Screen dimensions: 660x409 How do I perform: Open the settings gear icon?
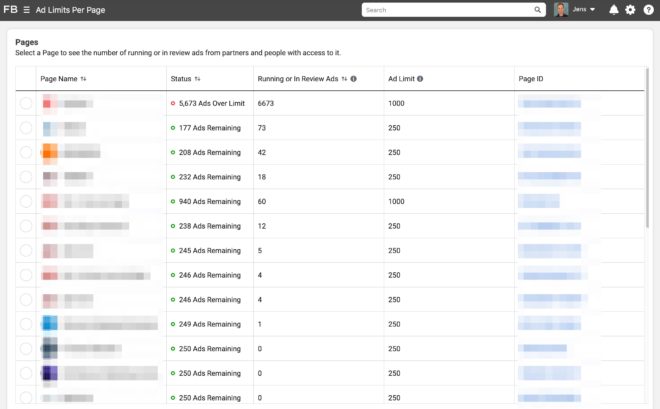630,10
